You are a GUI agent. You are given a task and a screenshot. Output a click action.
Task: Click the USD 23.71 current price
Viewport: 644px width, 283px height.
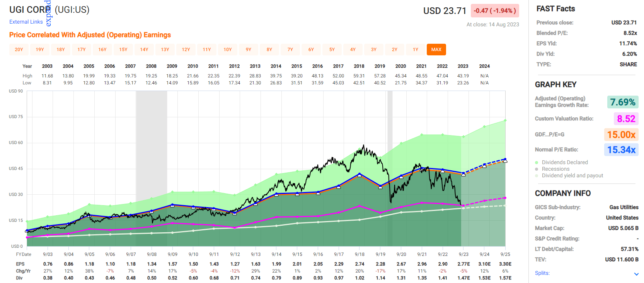coord(445,11)
